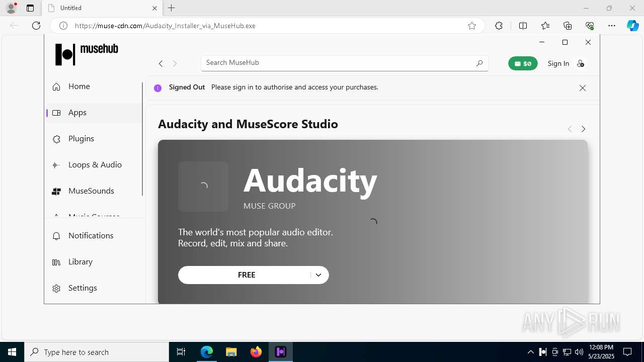Click the Edge profile avatar icon

tap(11, 8)
